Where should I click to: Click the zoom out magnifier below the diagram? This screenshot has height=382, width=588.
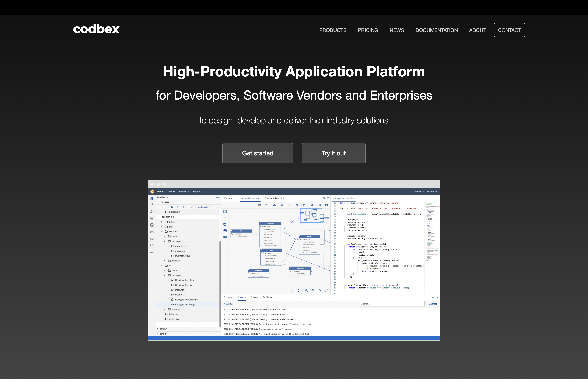tap(313, 291)
